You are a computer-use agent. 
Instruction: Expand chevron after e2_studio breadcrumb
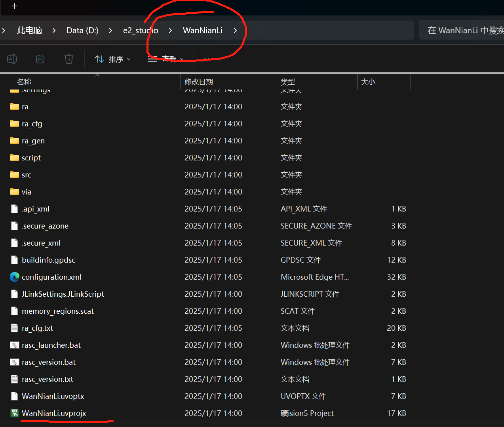click(x=170, y=30)
